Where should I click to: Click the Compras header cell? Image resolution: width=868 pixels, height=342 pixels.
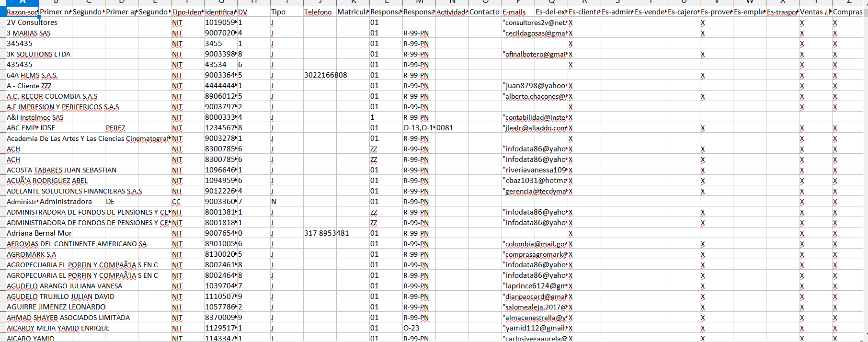point(848,12)
